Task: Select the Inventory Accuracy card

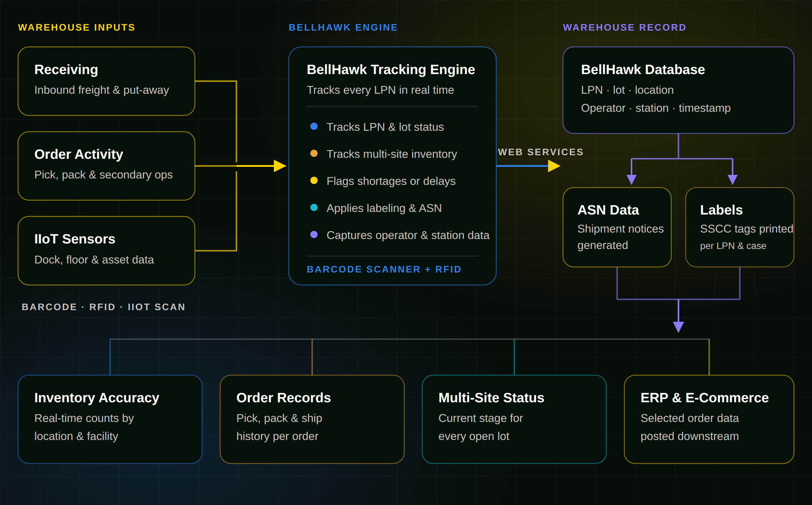Action: [110, 419]
